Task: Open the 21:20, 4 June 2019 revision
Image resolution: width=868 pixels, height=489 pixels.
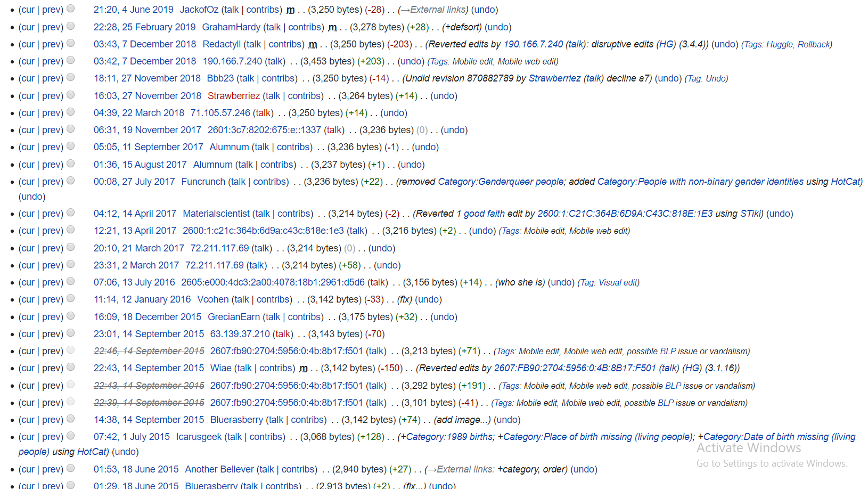Action: (134, 10)
